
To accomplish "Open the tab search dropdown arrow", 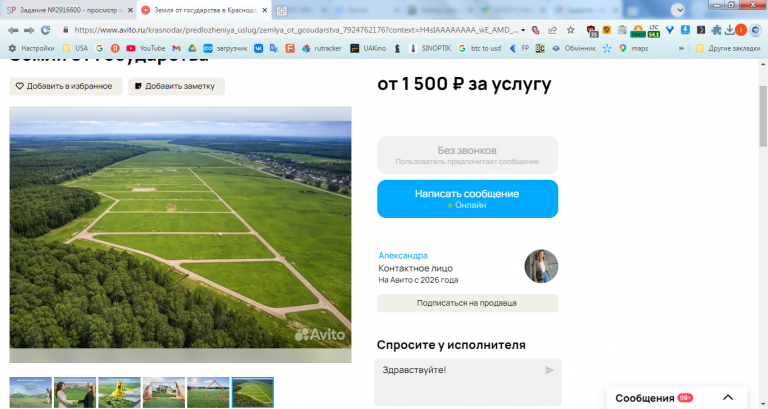I will (x=678, y=9).
